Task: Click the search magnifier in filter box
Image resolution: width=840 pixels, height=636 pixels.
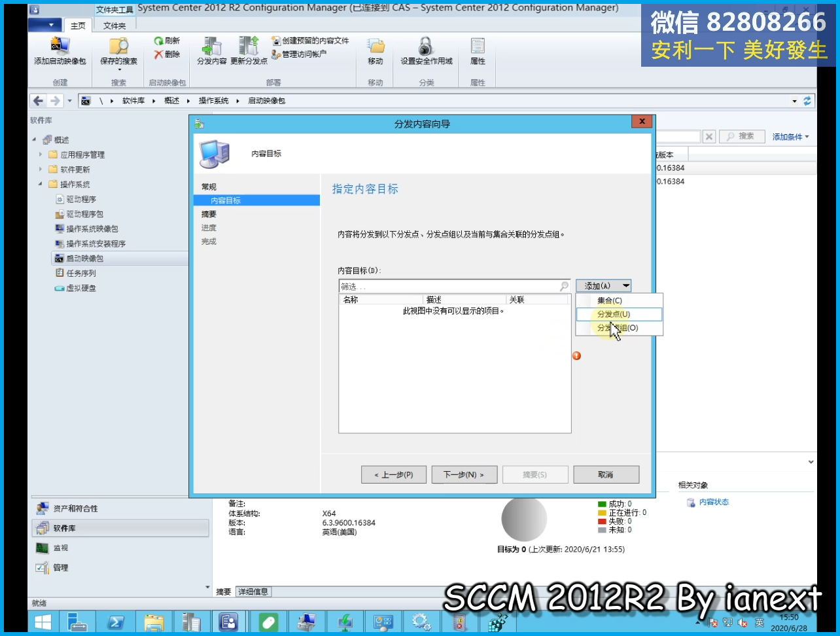Action: point(564,287)
